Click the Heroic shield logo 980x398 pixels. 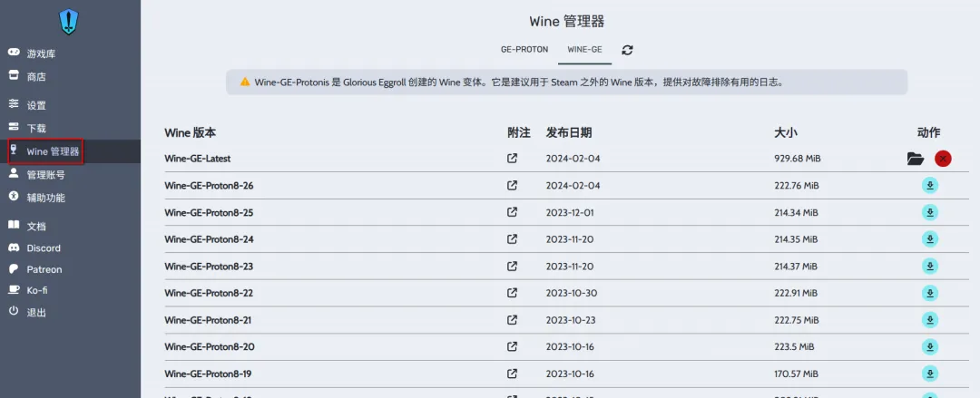[68, 21]
